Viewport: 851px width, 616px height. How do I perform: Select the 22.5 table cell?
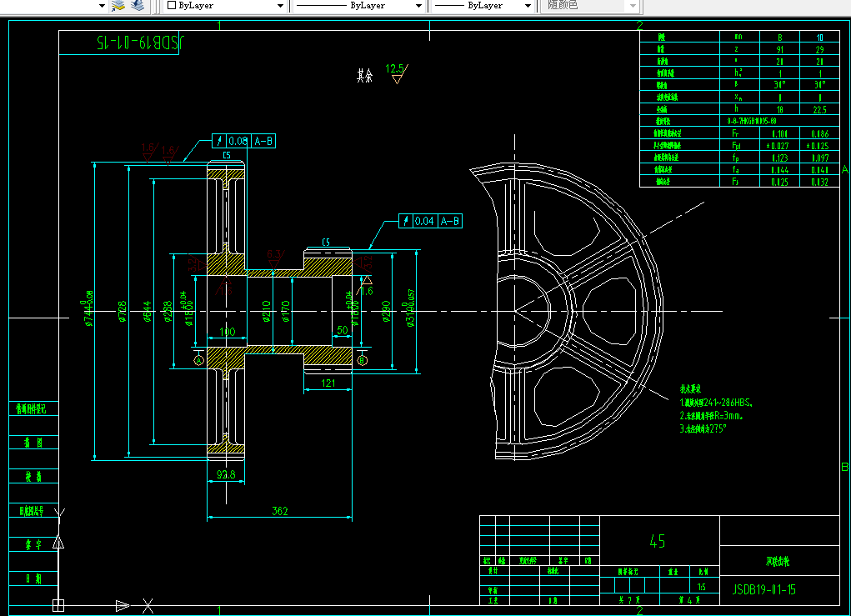(x=819, y=109)
